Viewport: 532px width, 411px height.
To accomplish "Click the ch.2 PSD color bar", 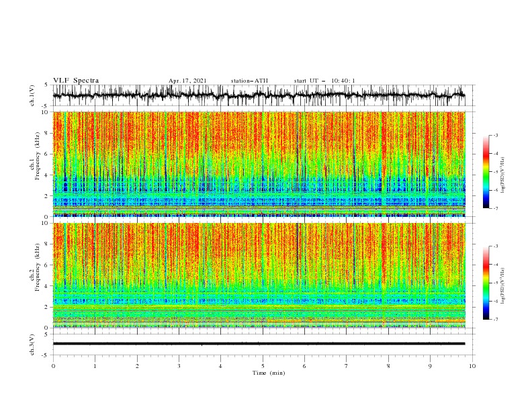I will pyautogui.click(x=486, y=283).
